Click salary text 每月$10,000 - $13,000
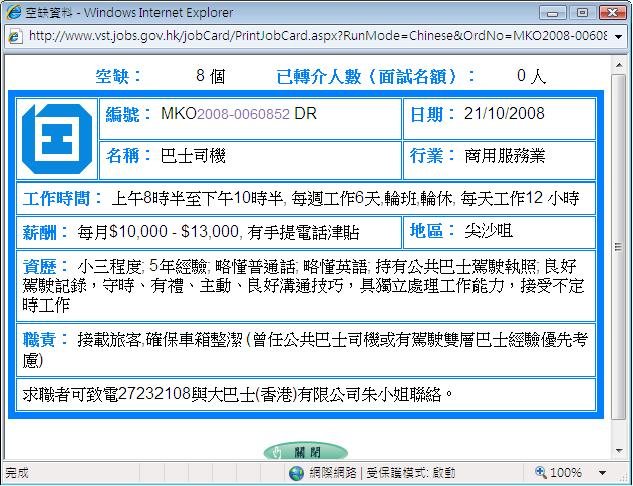This screenshot has width=633, height=486. click(x=159, y=232)
